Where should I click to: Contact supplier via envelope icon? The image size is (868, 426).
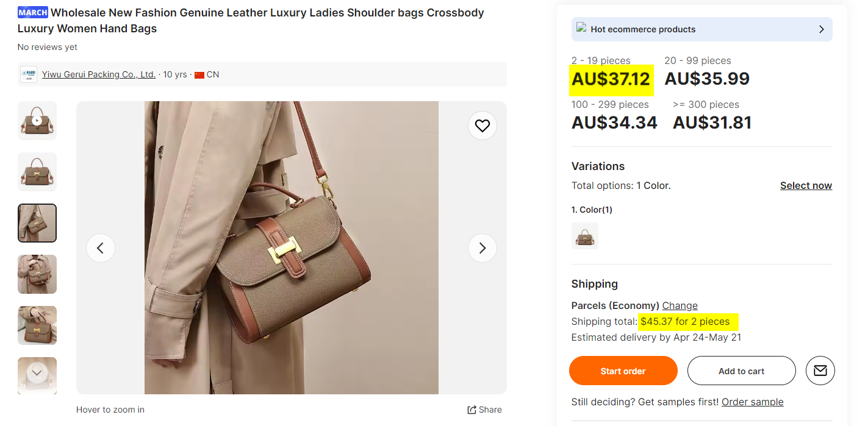[x=820, y=371]
